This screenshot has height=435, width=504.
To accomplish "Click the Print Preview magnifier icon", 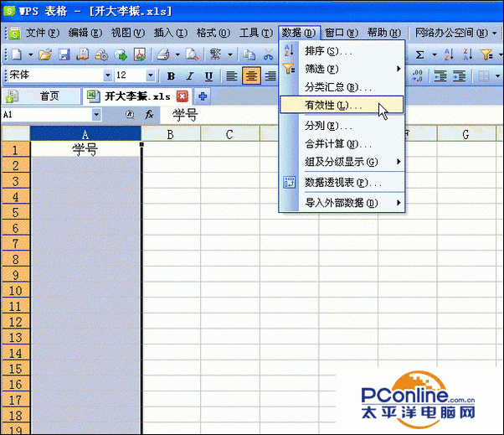I will tap(192, 54).
